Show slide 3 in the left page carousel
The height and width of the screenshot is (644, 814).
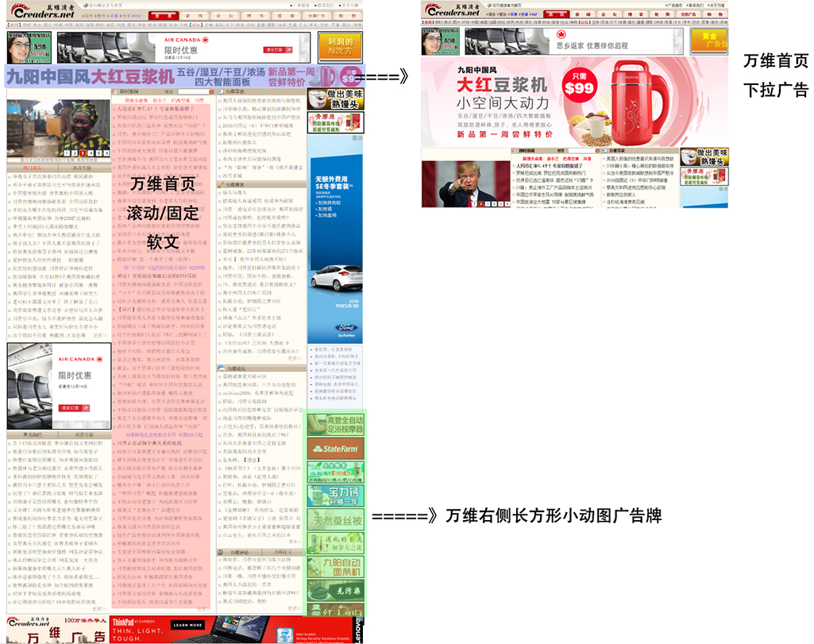pyautogui.click(x=83, y=153)
